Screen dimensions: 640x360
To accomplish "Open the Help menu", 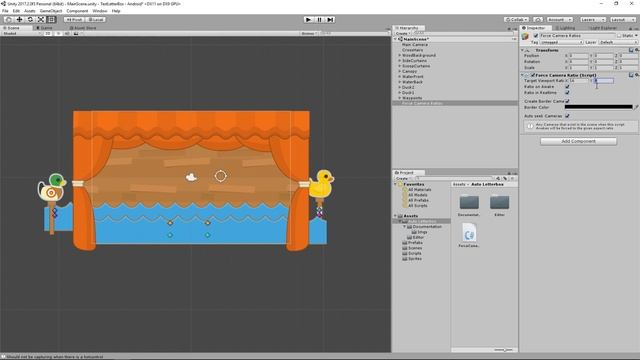I will [116, 11].
